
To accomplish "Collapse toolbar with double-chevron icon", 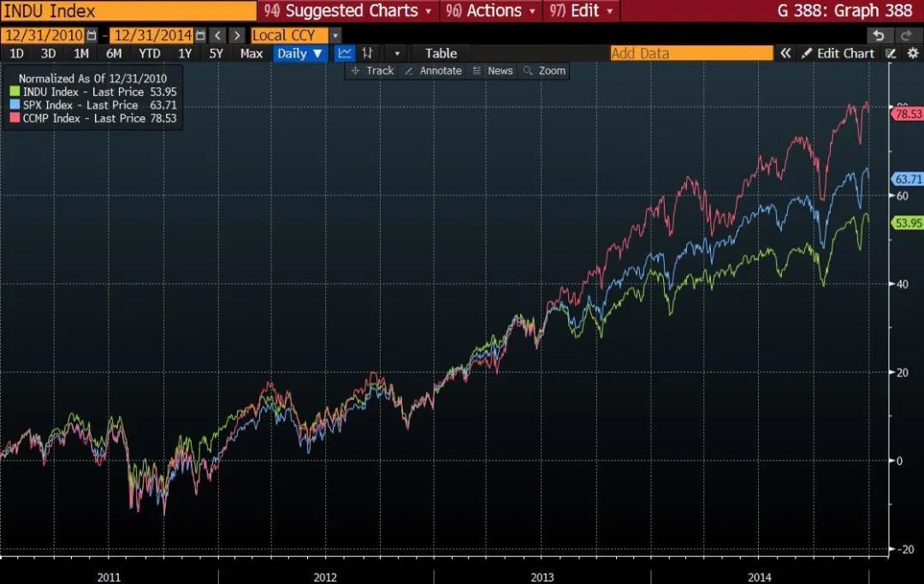I will [x=785, y=54].
